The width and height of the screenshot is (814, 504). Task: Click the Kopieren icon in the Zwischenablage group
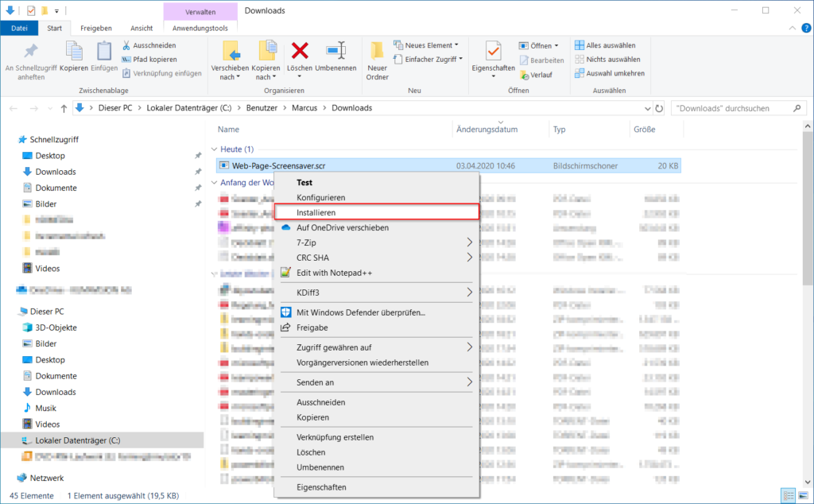(74, 52)
